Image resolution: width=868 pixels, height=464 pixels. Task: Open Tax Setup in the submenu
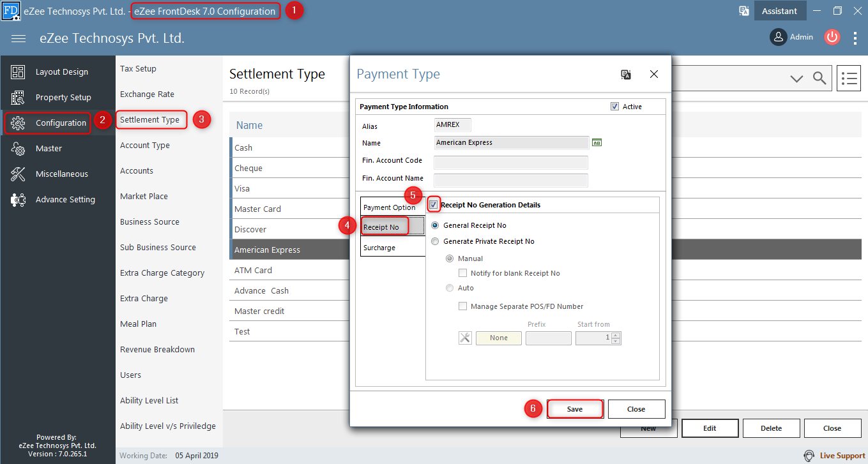coord(138,69)
